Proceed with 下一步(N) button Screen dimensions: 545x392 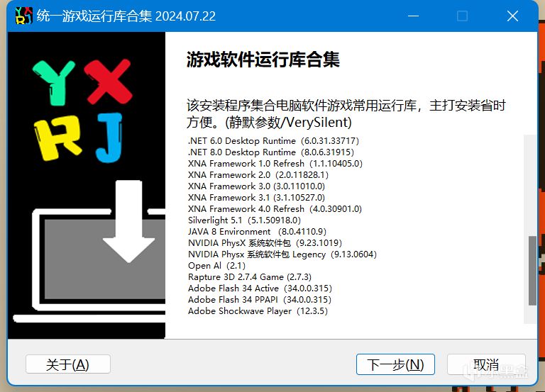(x=395, y=364)
